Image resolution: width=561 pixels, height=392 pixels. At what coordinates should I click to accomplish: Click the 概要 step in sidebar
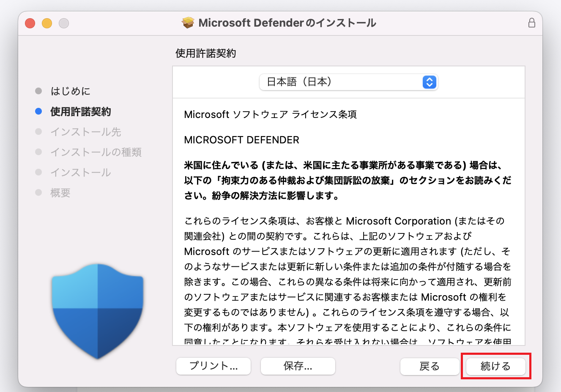point(60,193)
